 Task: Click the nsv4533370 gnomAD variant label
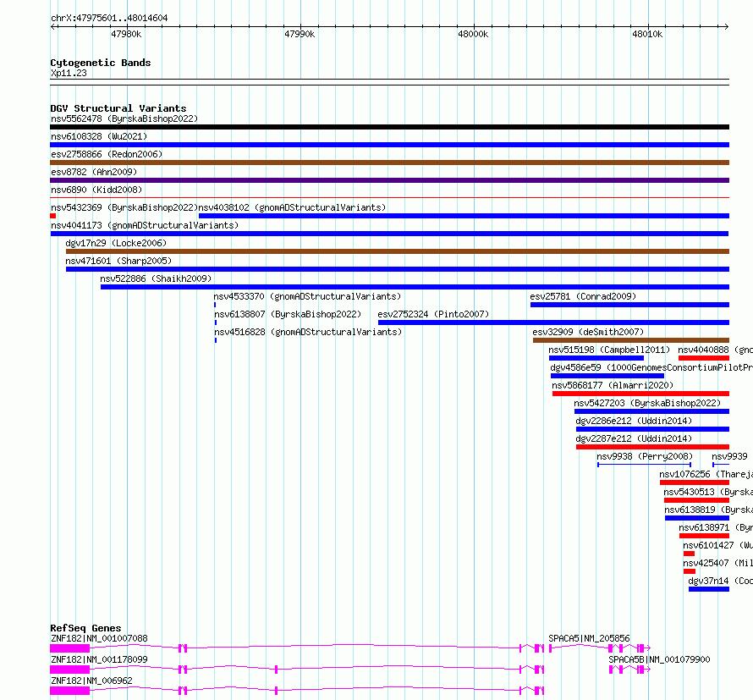307,296
